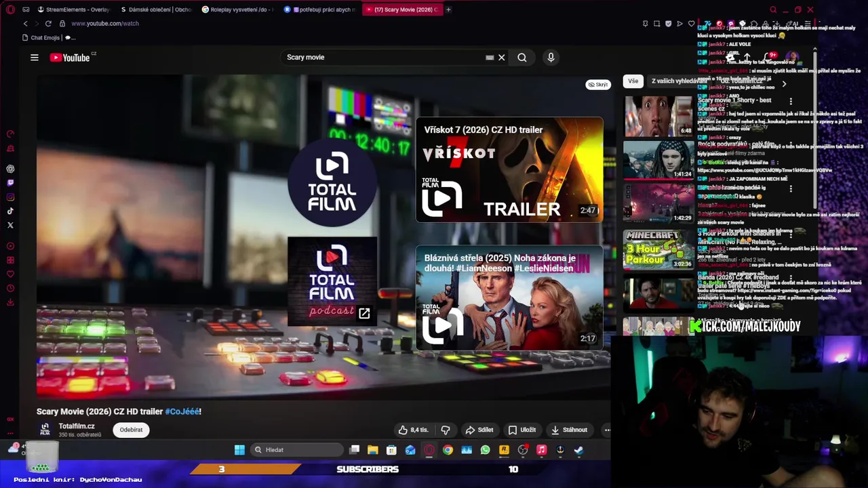Click the Totalfilm.cz channel avatar

45,430
